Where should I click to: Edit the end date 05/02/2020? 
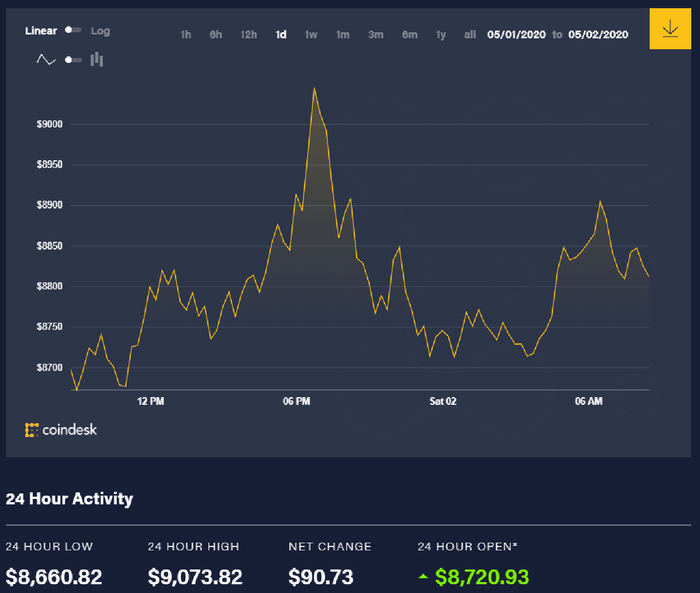(x=598, y=34)
